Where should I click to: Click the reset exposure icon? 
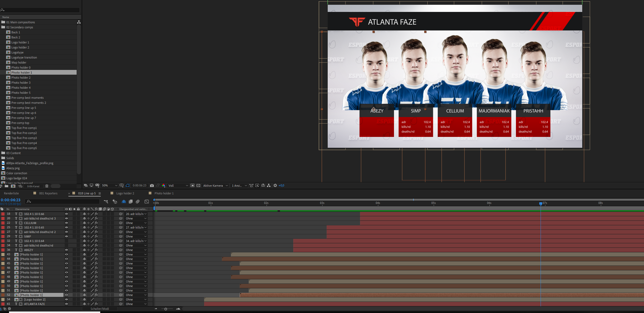click(x=275, y=186)
